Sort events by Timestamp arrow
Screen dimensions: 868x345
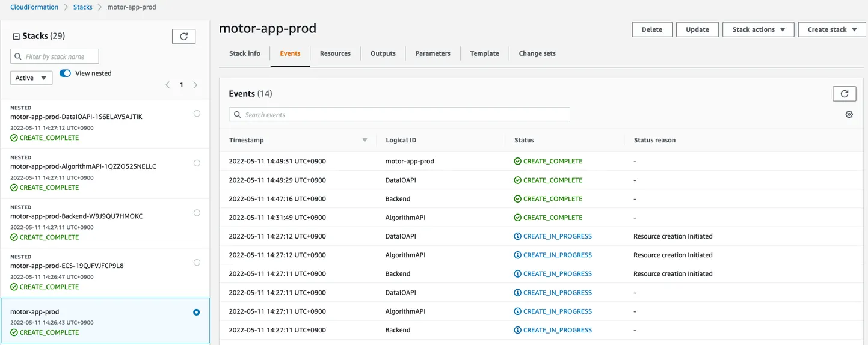pyautogui.click(x=364, y=141)
